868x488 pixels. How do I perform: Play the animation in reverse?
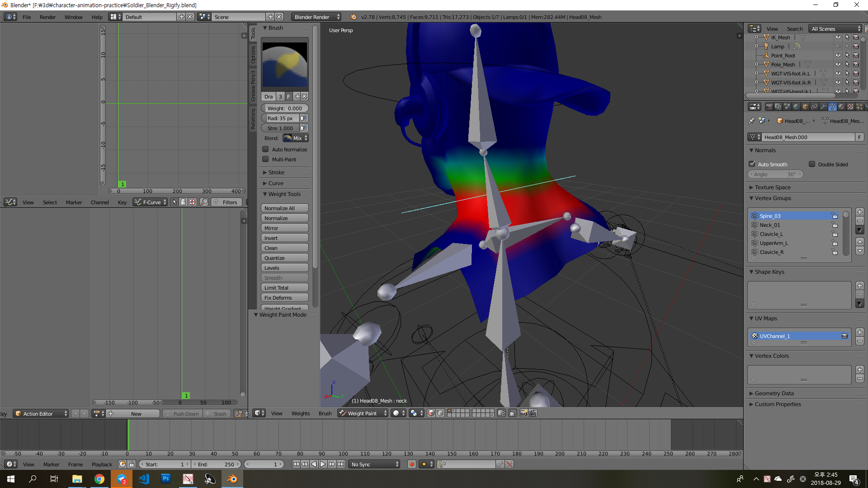[x=314, y=464]
